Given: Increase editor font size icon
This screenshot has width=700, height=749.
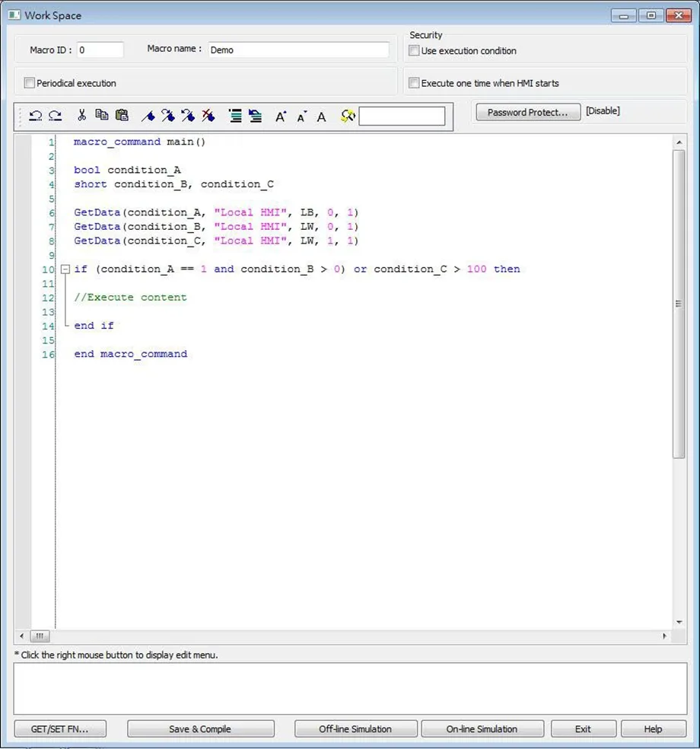Looking at the screenshot, I should point(280,116).
